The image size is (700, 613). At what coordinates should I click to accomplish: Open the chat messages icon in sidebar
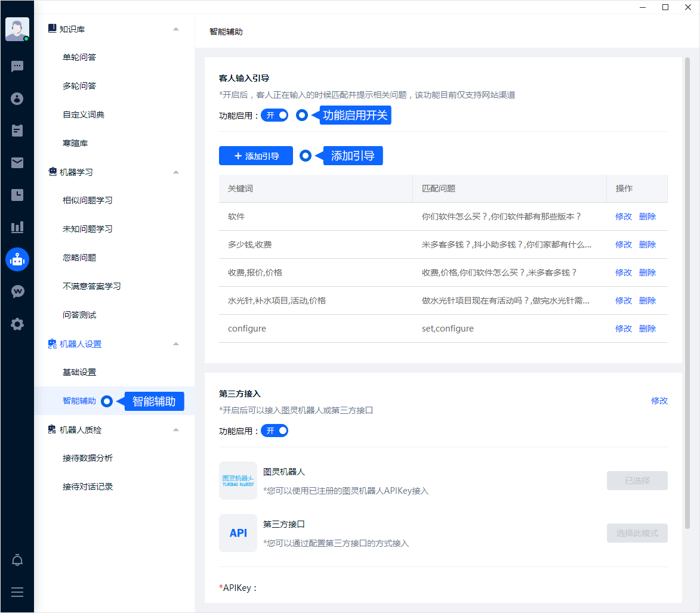click(17, 66)
